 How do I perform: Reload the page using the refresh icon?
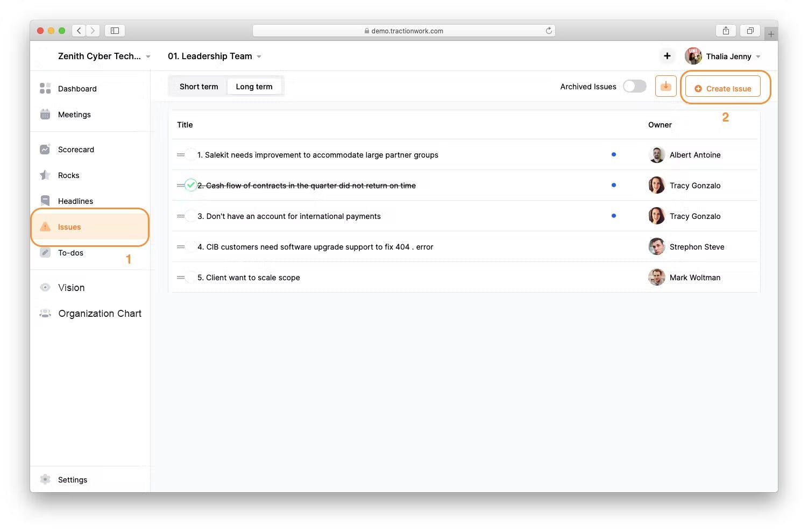pos(549,31)
